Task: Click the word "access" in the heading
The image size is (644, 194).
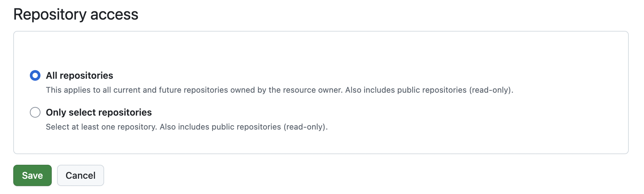Action: (114, 14)
